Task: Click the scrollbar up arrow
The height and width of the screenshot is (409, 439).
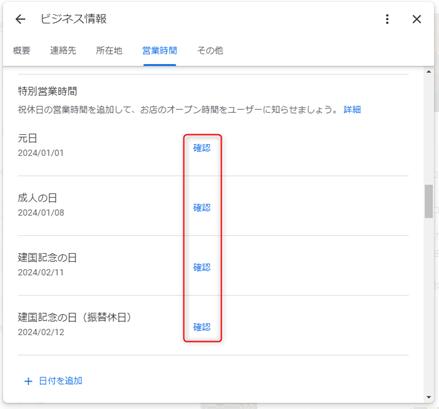Action: coord(429,72)
